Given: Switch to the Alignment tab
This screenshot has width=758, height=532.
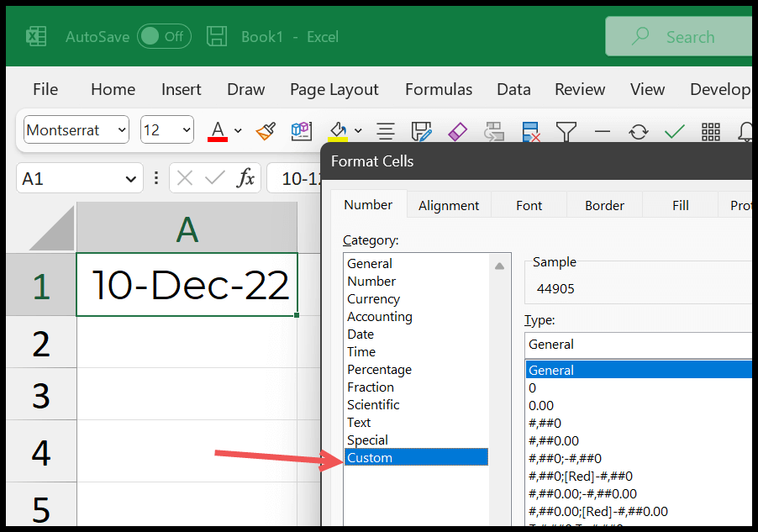Looking at the screenshot, I should pos(449,206).
